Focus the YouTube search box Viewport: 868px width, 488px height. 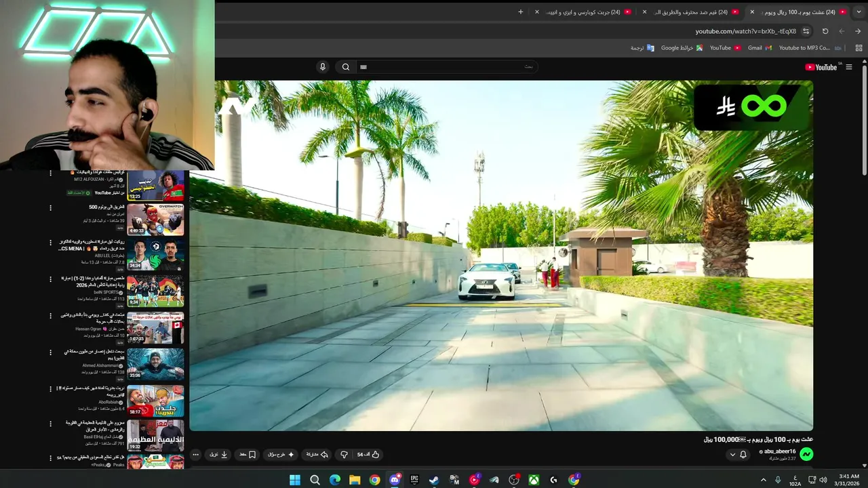click(x=446, y=66)
